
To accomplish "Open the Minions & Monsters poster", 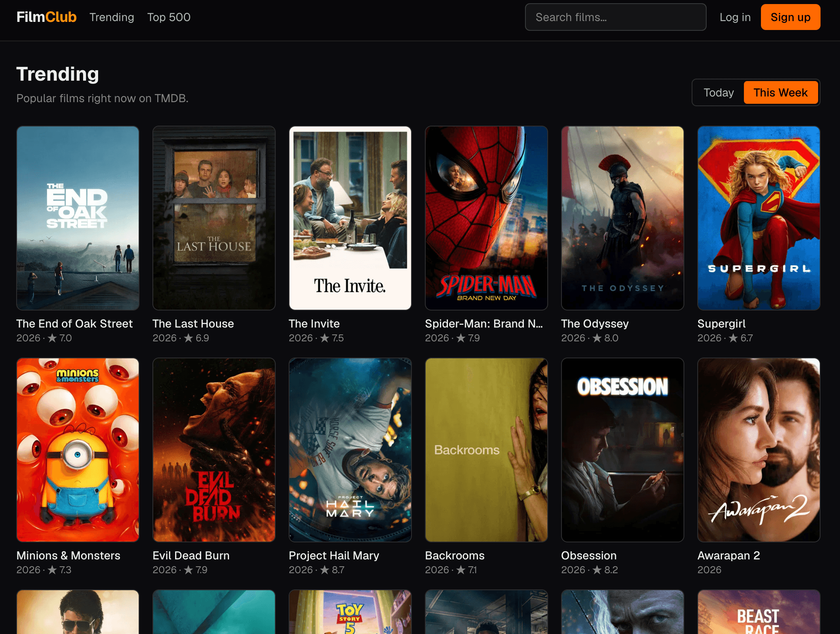I will [78, 450].
